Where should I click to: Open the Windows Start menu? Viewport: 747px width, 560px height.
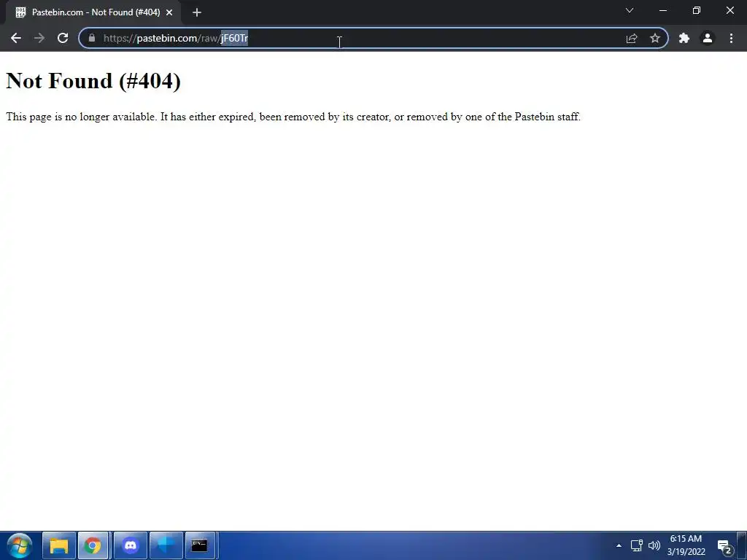pos(20,545)
